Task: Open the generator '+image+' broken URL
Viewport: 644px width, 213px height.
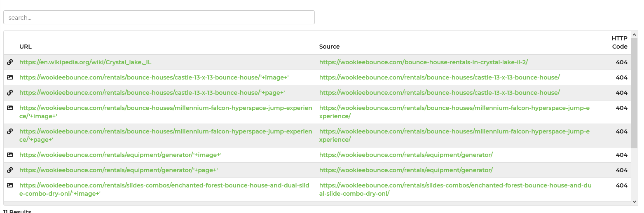Action: 120,155
